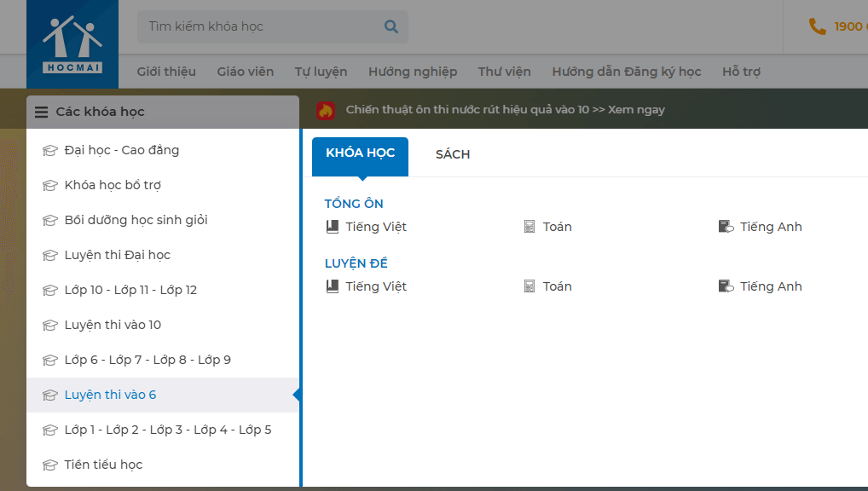868x491 pixels.
Task: Click the HOCMAI logo
Action: point(72,43)
